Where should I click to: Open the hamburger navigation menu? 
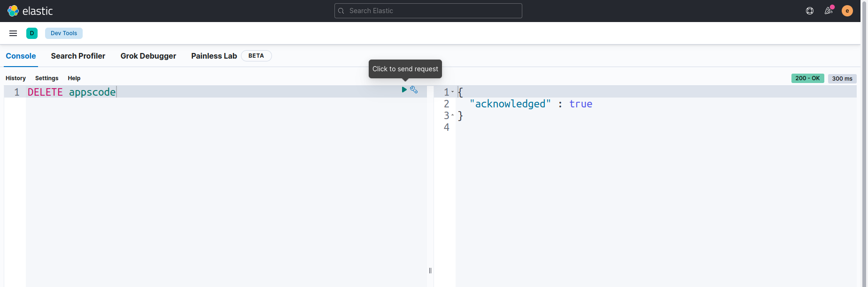coord(13,33)
